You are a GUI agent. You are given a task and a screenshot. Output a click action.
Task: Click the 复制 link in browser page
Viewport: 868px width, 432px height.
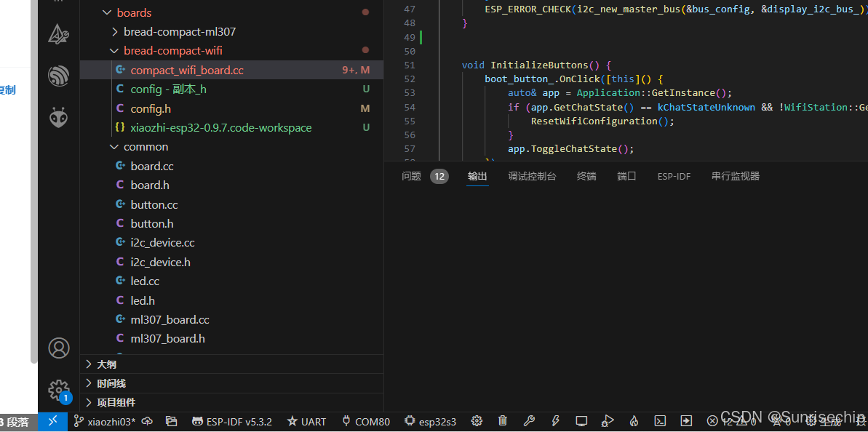(x=7, y=90)
